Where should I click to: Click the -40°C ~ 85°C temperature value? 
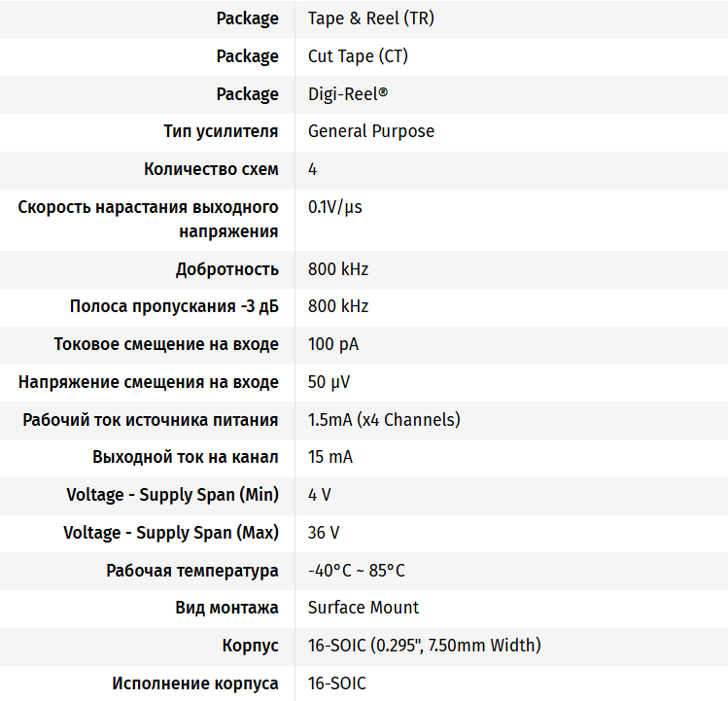[357, 571]
